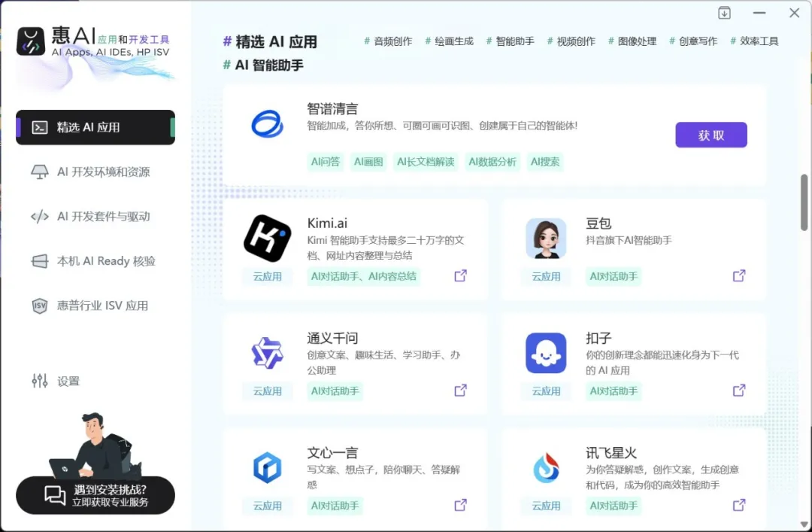
Task: Click the 文心一言 logo icon
Action: click(267, 467)
